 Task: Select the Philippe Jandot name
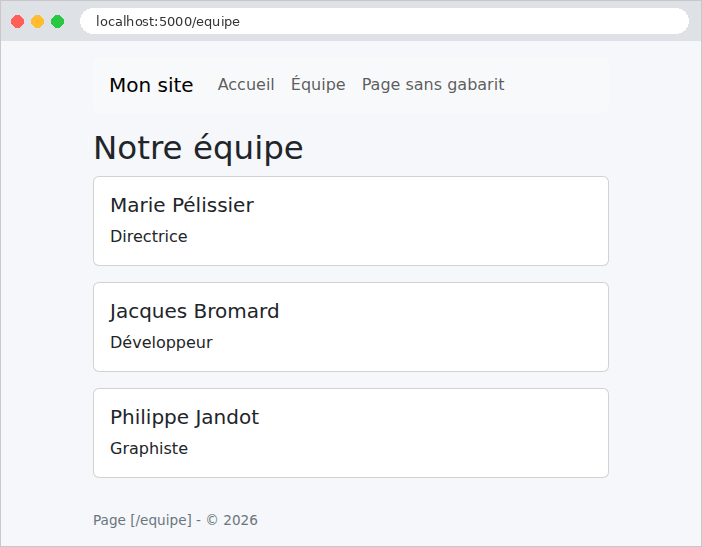[x=184, y=417]
